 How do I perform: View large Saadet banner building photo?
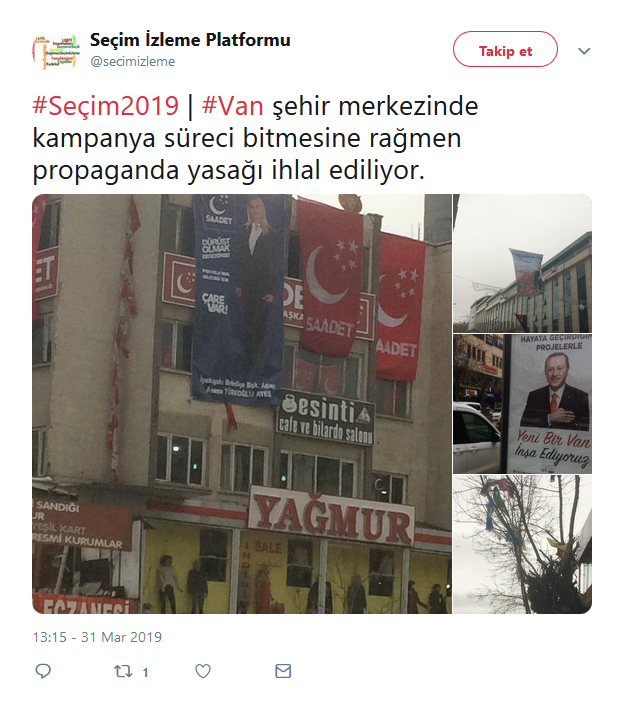[x=242, y=404]
